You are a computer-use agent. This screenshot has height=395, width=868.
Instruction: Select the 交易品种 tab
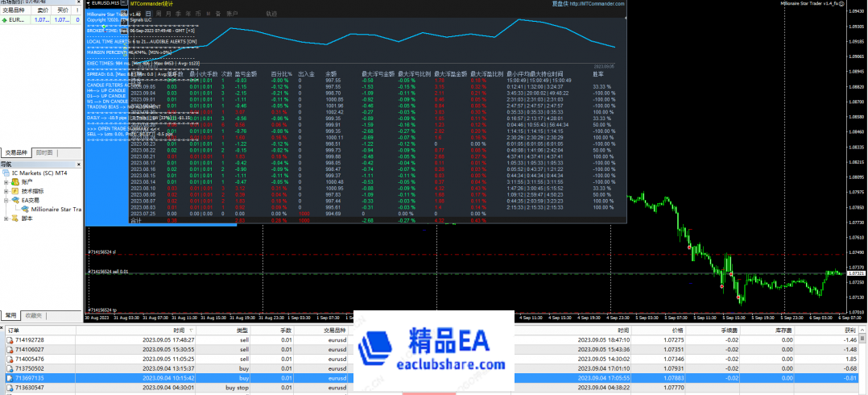[x=15, y=152]
